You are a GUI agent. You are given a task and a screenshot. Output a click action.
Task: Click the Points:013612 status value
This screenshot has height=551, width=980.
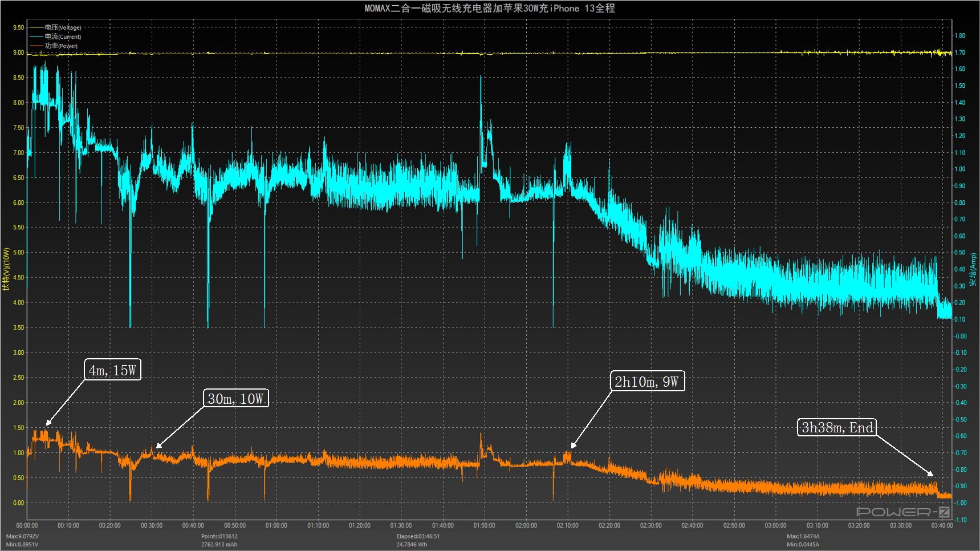219,536
